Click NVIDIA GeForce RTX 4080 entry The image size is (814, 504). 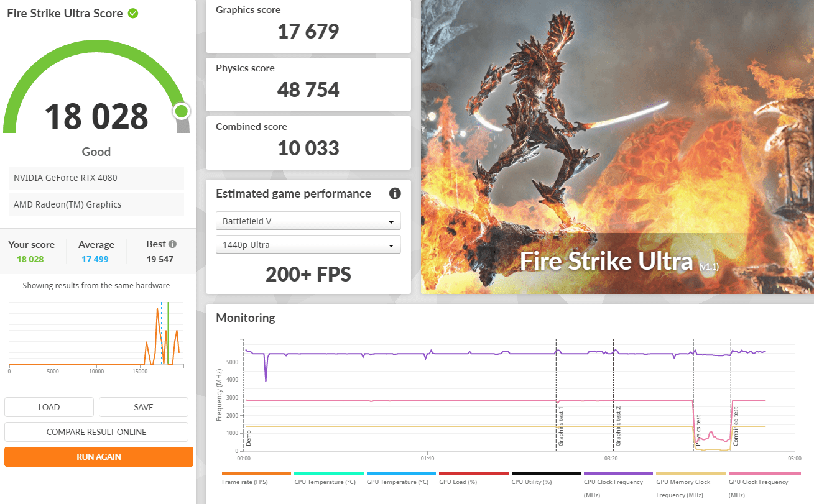[x=96, y=178]
